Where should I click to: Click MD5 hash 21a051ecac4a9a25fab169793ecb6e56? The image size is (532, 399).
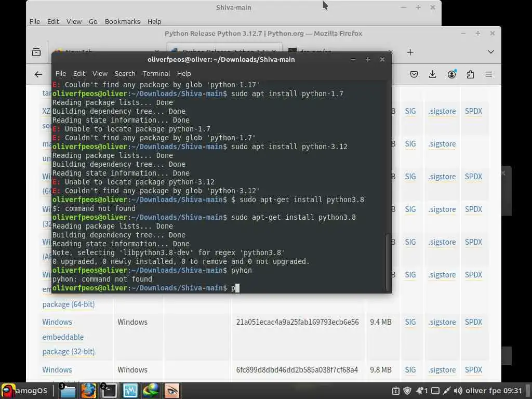pyautogui.click(x=297, y=322)
